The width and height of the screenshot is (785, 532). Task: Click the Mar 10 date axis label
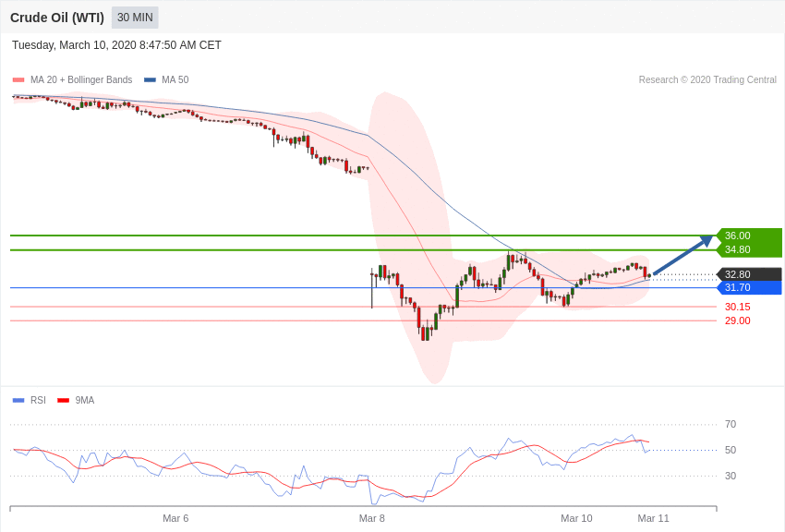[x=576, y=518]
